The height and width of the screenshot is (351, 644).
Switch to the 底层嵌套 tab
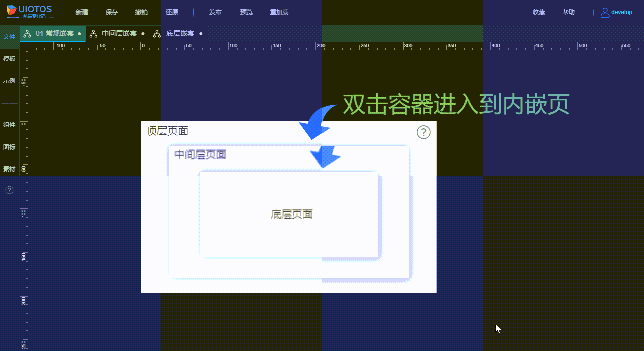[x=180, y=34]
